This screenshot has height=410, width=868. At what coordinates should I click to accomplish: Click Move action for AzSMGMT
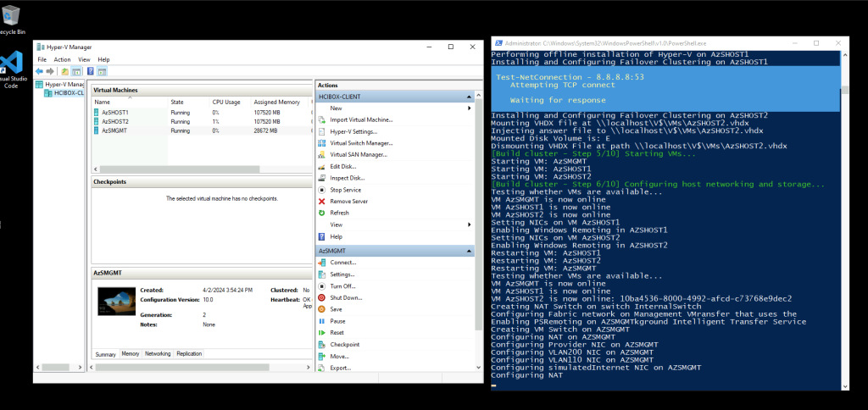pos(339,357)
